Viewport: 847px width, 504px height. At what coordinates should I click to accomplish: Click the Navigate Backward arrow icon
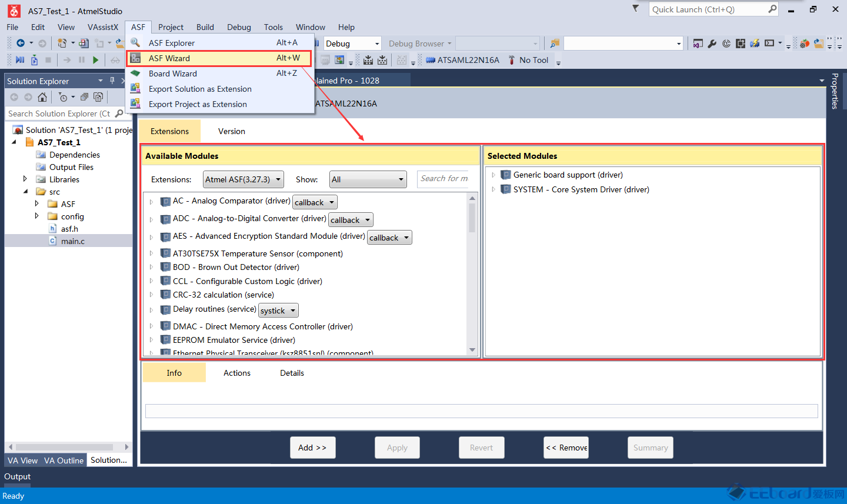[21, 44]
